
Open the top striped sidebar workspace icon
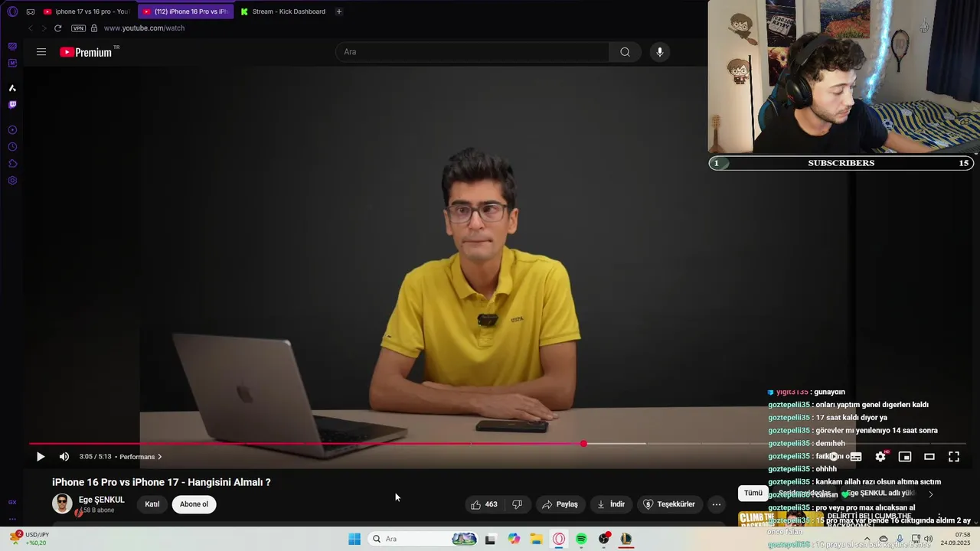coord(12,46)
